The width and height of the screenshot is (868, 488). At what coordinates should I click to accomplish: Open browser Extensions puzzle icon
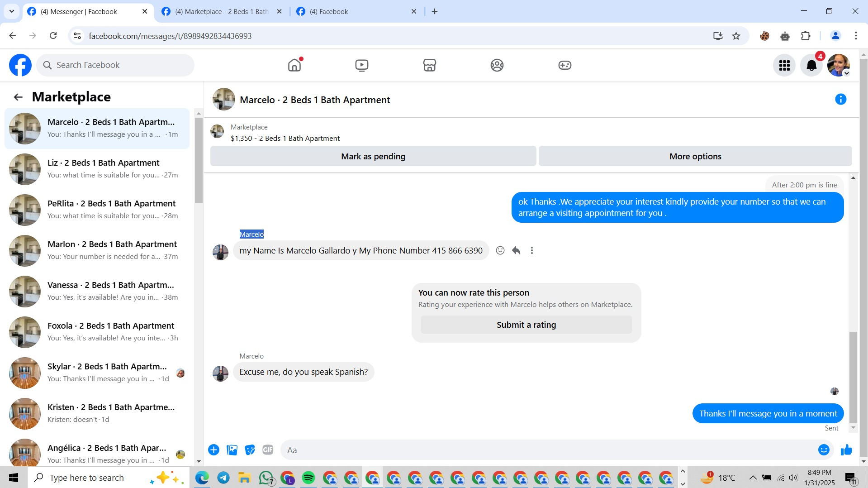[806, 36]
